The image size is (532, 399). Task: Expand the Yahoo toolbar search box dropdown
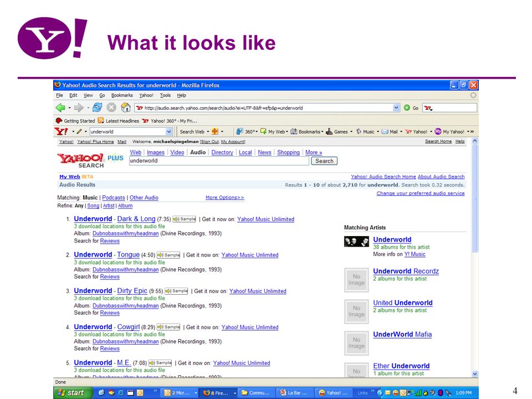[169, 132]
